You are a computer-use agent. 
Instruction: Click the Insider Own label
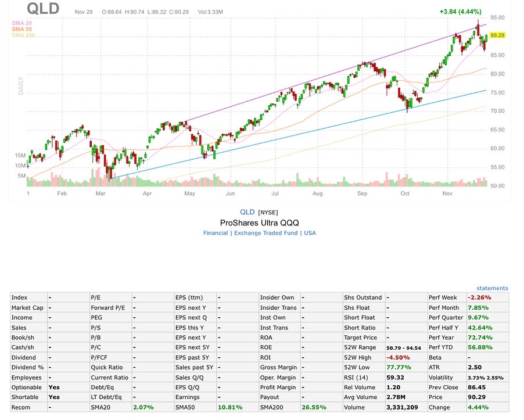pyautogui.click(x=277, y=297)
